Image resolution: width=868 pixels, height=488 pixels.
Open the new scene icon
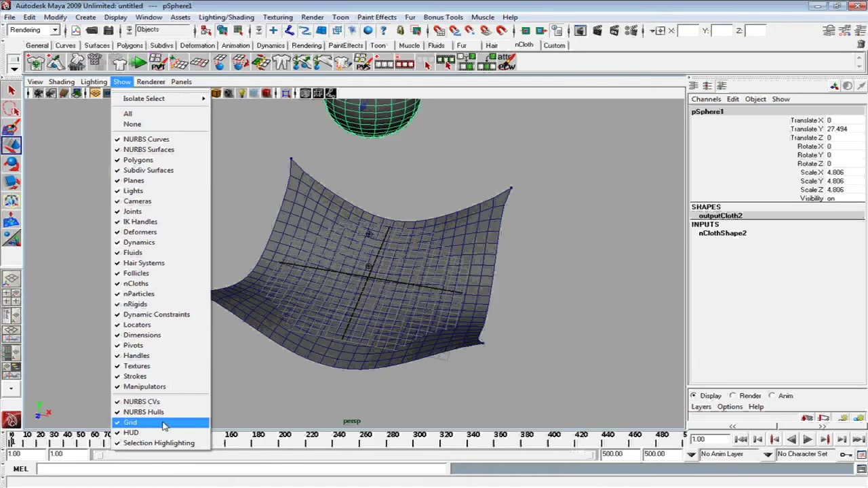tap(75, 30)
